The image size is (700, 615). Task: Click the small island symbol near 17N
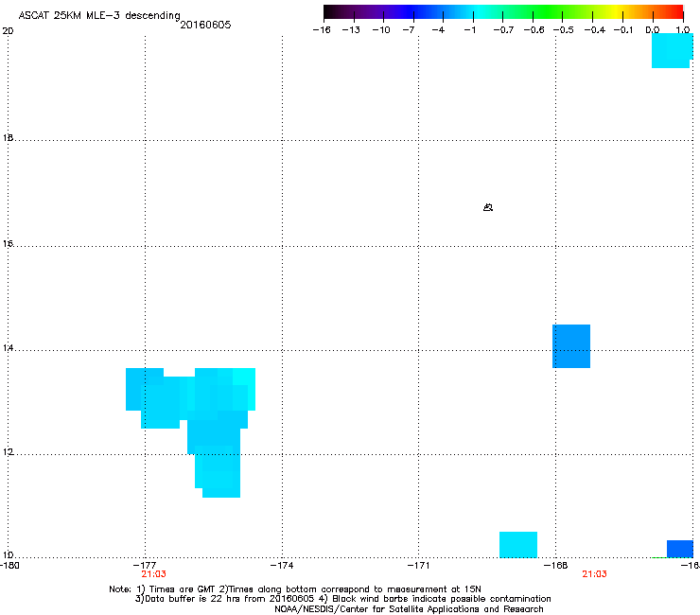click(488, 207)
